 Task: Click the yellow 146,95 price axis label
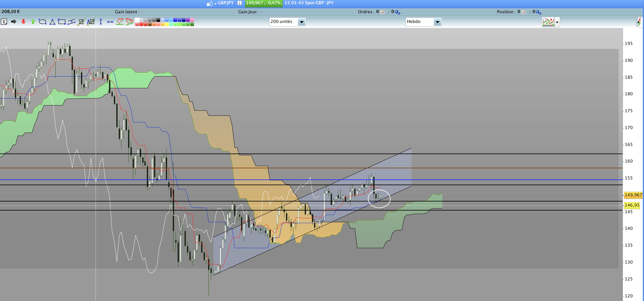pyautogui.click(x=632, y=205)
